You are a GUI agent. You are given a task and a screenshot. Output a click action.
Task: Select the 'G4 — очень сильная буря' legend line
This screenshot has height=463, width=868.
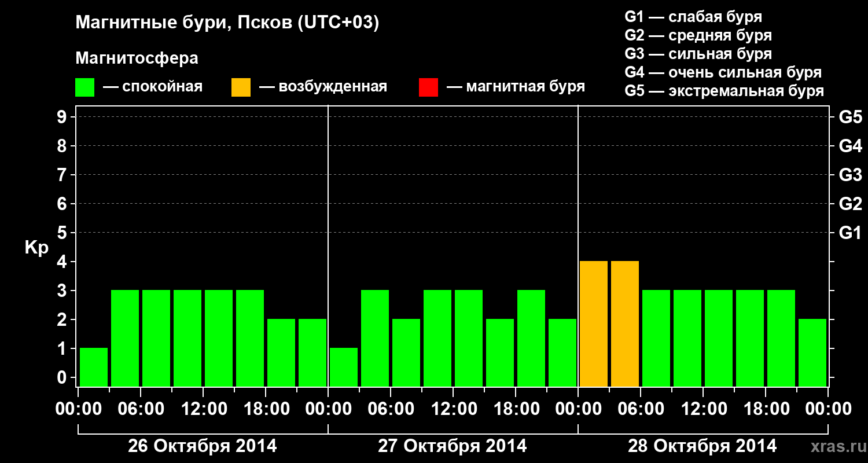click(723, 72)
